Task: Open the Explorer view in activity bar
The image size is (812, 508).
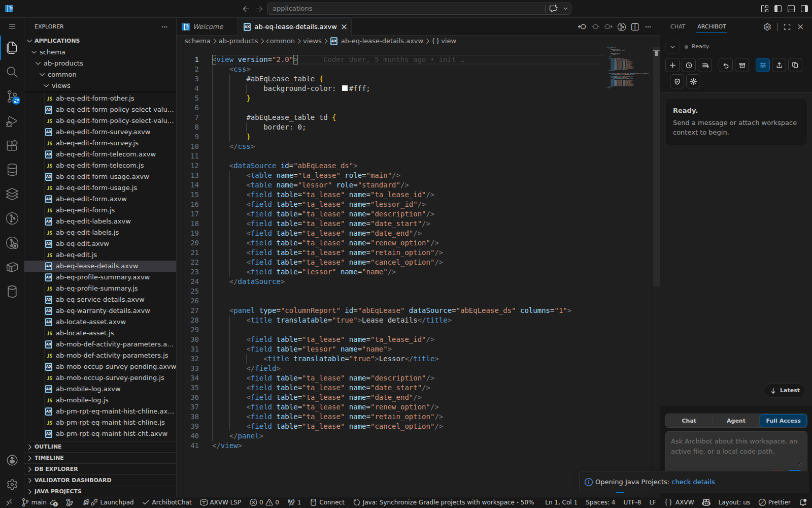Action: [12, 48]
